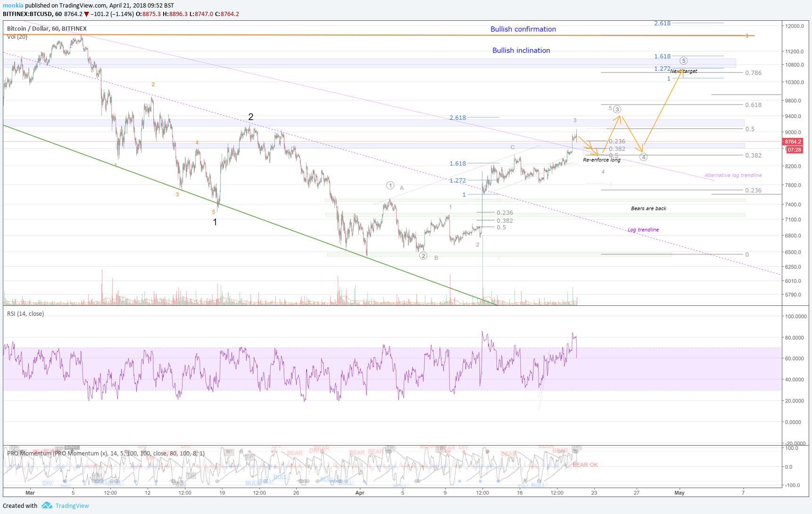Click the Vol (20) indicator label
Viewport: 812px width, 514px height.
[x=17, y=37]
